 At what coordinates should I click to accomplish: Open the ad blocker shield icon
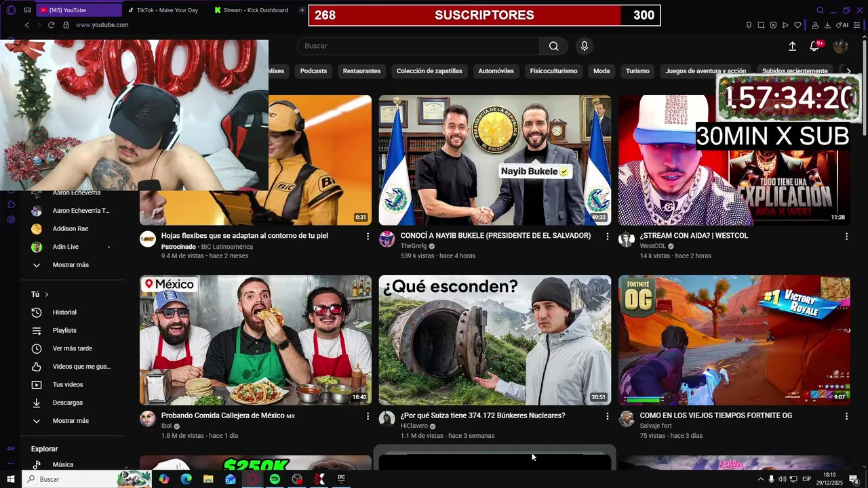pyautogui.click(x=773, y=25)
